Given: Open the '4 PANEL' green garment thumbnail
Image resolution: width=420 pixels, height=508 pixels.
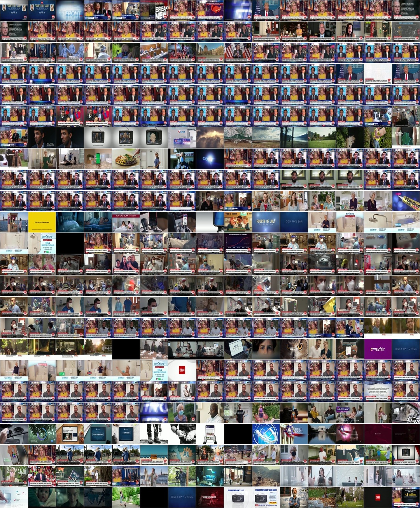Looking at the screenshot, I should [x=406, y=137].
